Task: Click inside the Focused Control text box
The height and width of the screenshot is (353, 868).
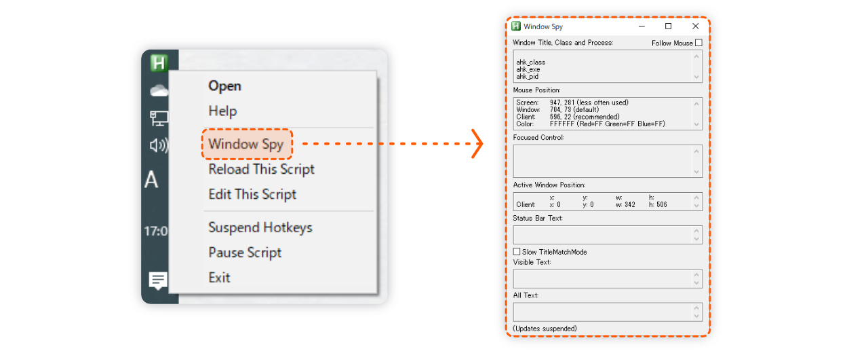Action: click(x=602, y=161)
